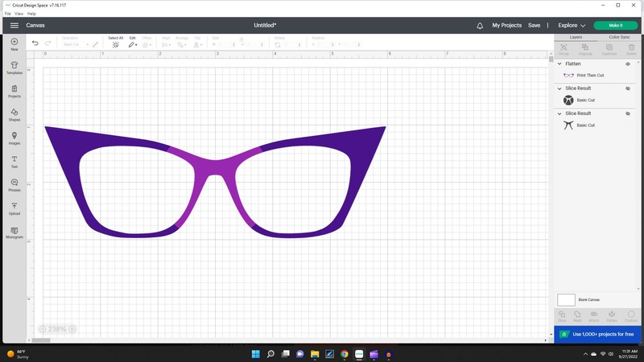Click the Group layers icon
Viewport: 644px width, 362px height.
pyautogui.click(x=564, y=50)
